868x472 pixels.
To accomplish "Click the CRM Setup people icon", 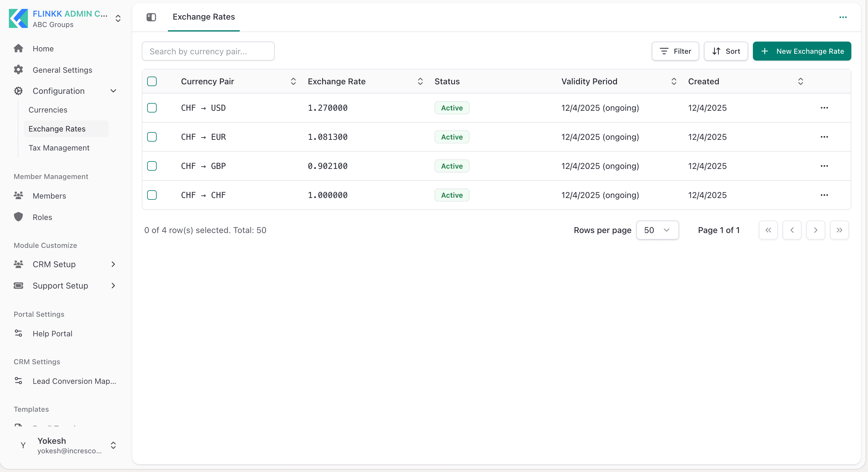I will [18, 264].
